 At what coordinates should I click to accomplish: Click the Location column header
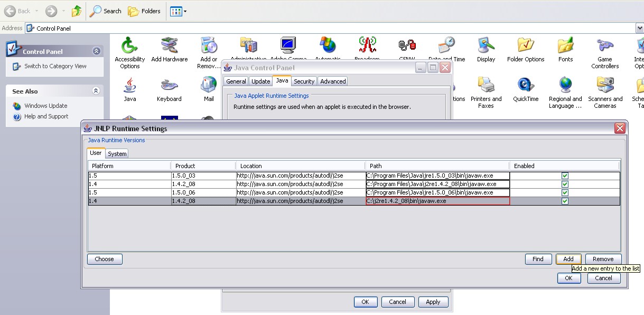(x=300, y=166)
